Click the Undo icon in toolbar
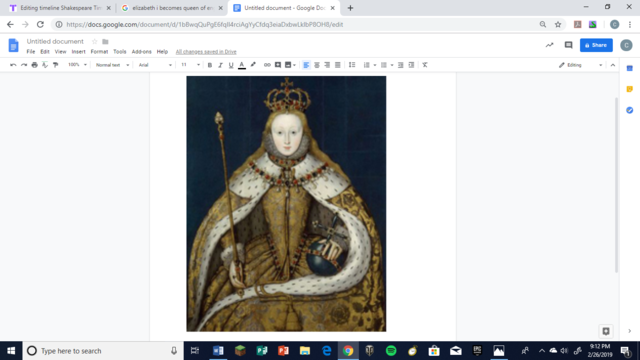Screen dimensions: 640x360 point(13,65)
